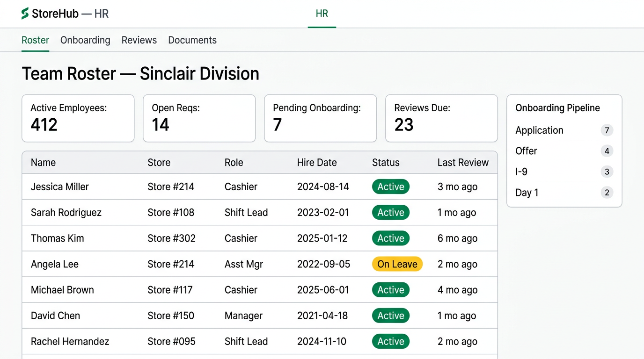Open Angela Lee's employee record
Screen dimensions: 644x359
tap(55, 264)
